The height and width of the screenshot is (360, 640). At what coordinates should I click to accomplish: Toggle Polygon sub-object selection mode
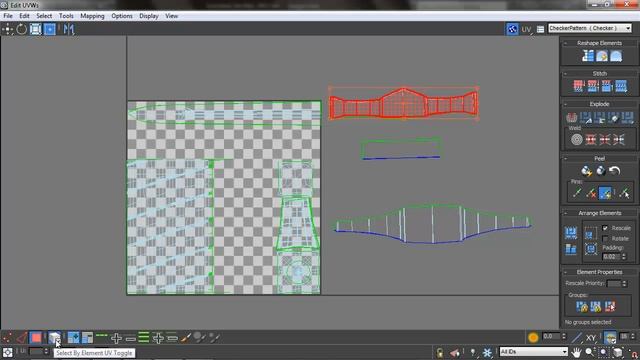click(36, 338)
